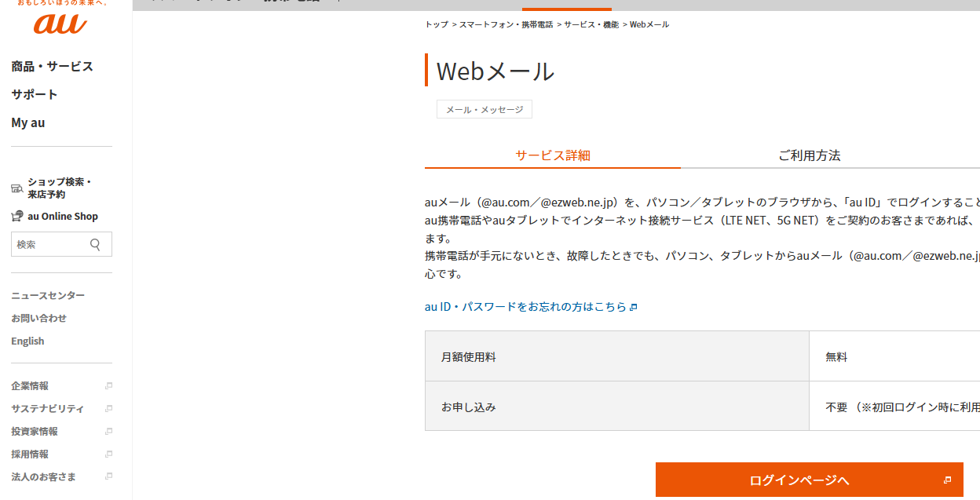Click the shop search store icon
Viewport: 980px width, 500px height.
click(x=16, y=188)
